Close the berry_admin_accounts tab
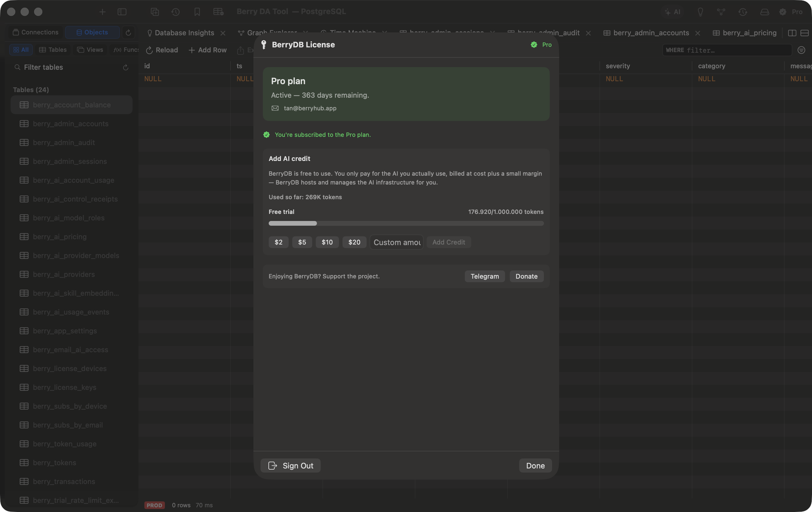 pyautogui.click(x=698, y=33)
